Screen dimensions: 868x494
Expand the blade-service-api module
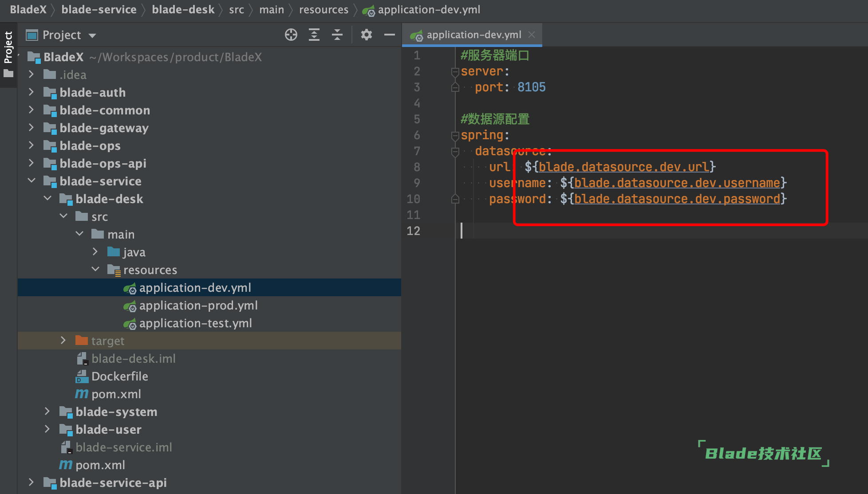tap(31, 482)
